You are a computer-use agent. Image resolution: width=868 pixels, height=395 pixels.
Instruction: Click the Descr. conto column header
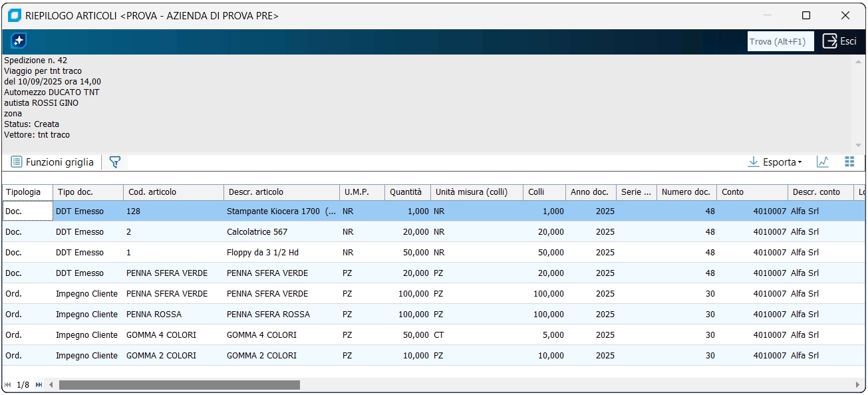coord(820,192)
